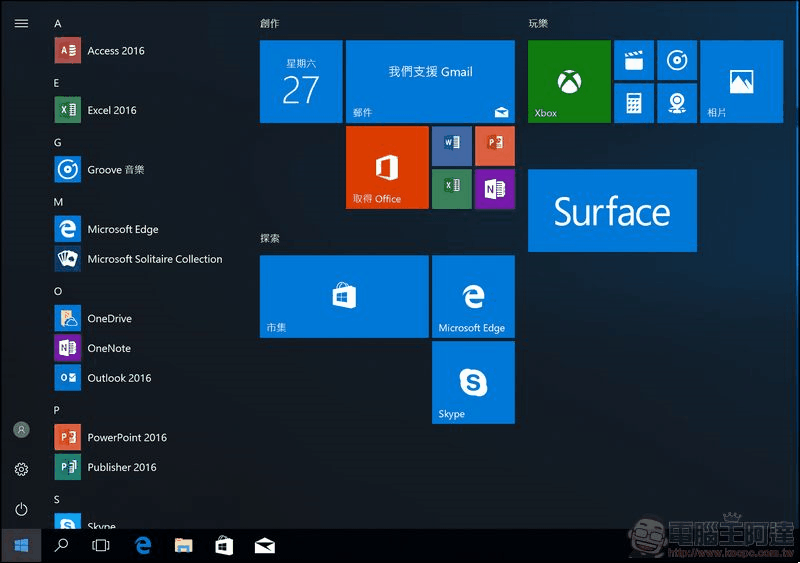Open the calendar tile showing 27

tap(301, 82)
